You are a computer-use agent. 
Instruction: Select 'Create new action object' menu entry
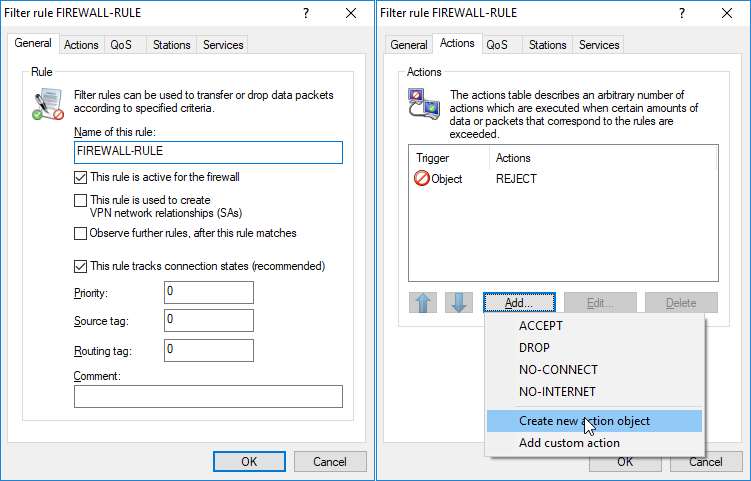pos(584,421)
